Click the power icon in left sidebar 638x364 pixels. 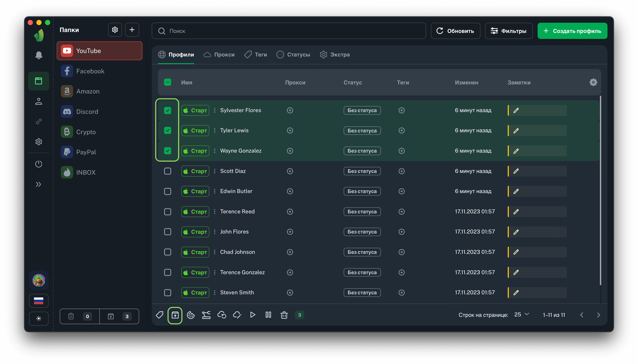click(39, 164)
